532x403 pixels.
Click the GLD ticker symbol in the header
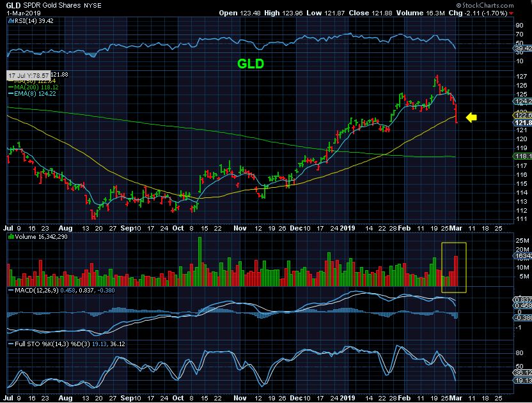coord(13,5)
